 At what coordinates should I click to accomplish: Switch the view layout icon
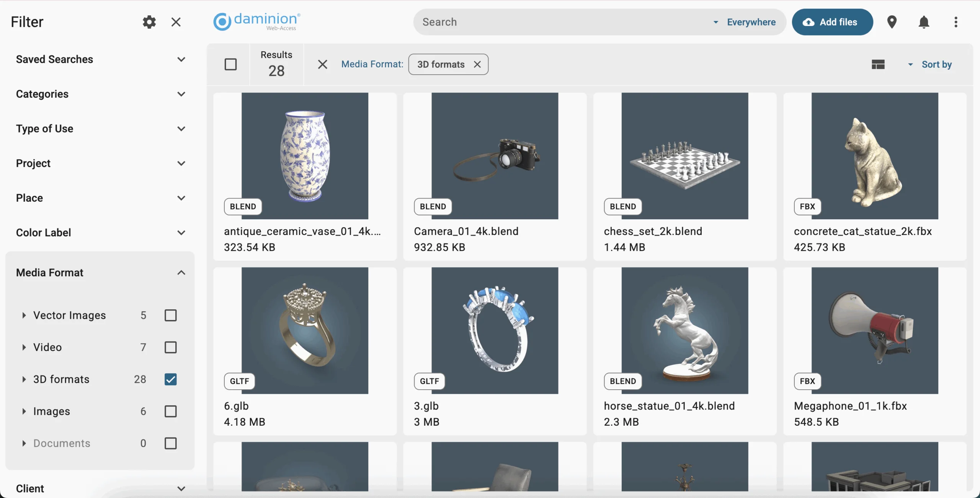[x=878, y=64]
